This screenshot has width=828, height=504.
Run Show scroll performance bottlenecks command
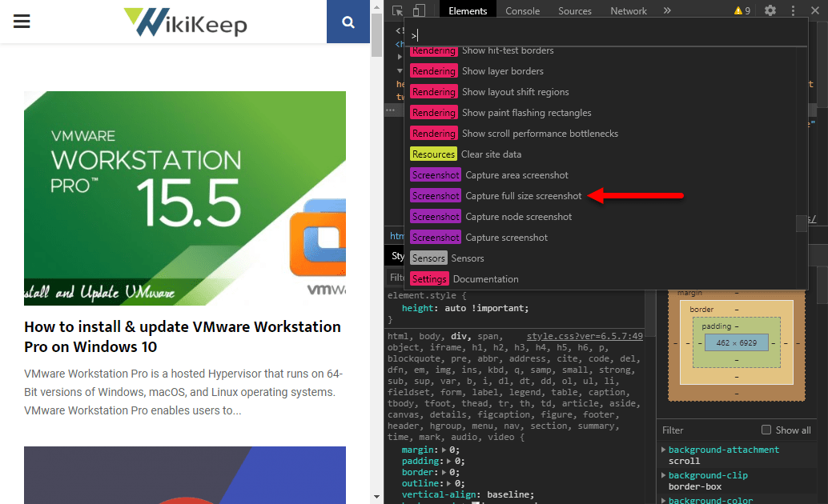pos(606,134)
